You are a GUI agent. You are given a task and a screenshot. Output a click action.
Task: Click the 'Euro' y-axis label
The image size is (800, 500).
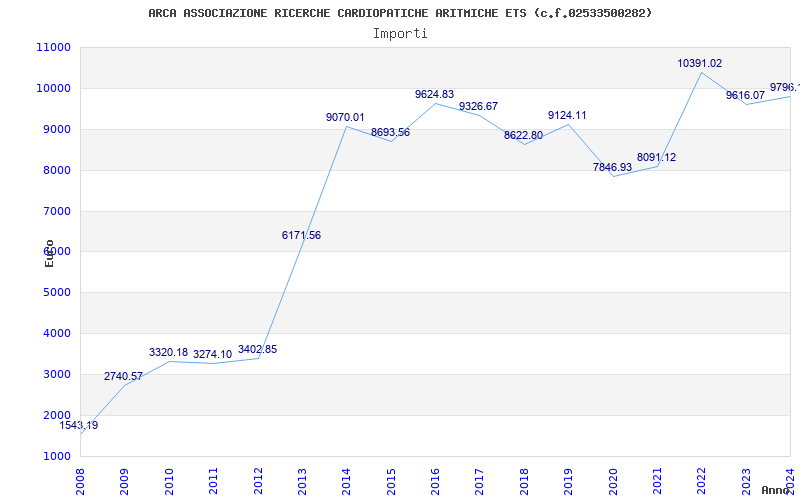click(x=49, y=254)
